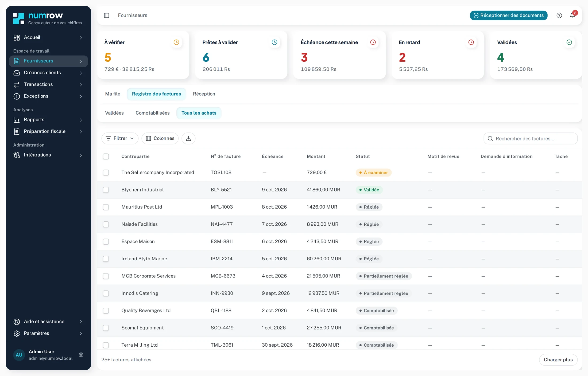Open the Colonnes button
588x376 pixels.
point(160,138)
